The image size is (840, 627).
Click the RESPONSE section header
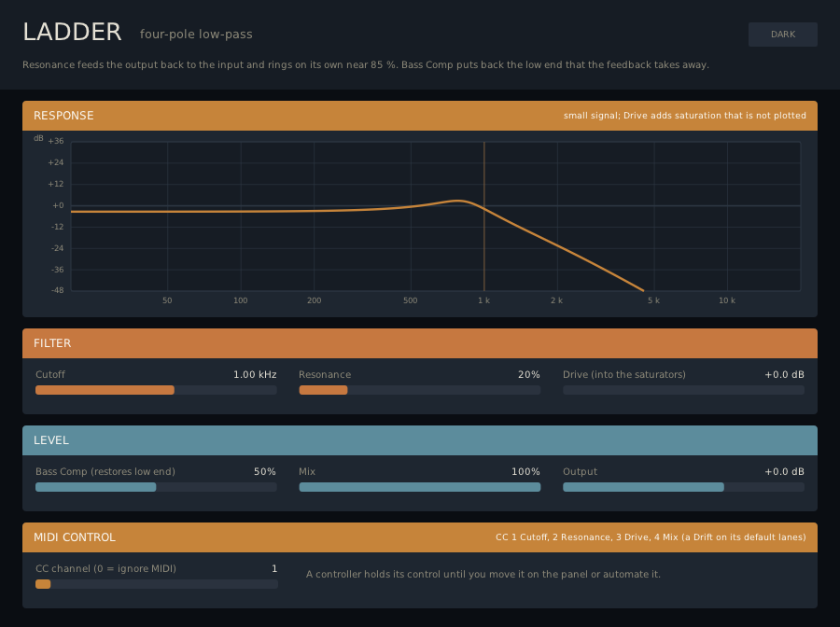(420, 116)
